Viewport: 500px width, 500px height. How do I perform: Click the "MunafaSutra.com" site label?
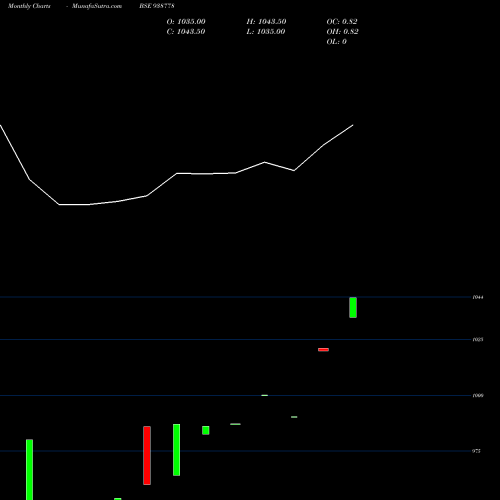click(97, 6)
